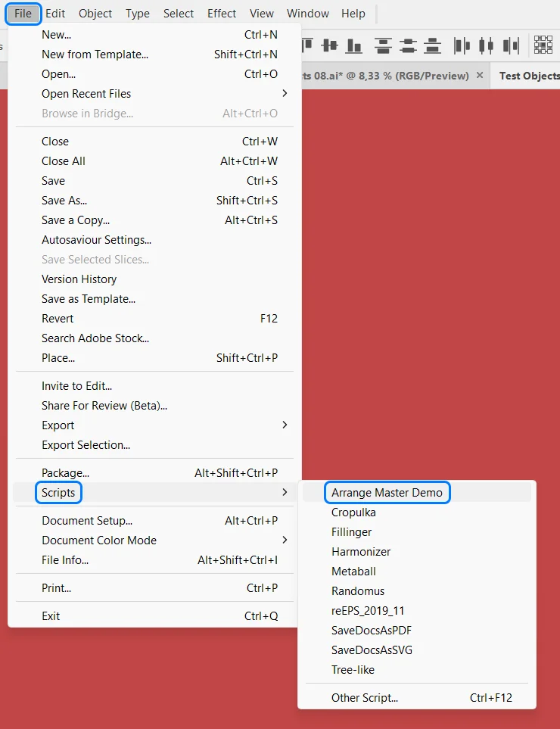This screenshot has width=560, height=729.
Task: Choose Save As... from the File menu
Action: [x=64, y=201]
